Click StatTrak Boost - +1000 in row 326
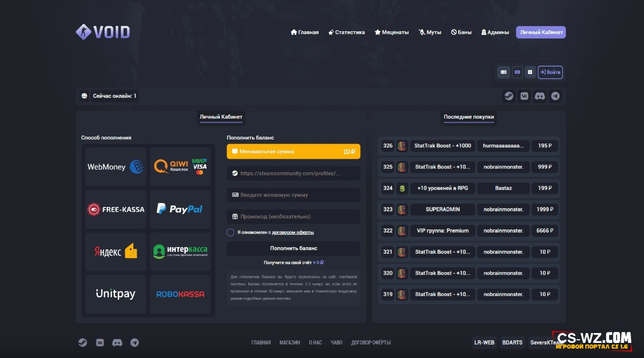Viewport: 644px width, 358px height. 443,146
